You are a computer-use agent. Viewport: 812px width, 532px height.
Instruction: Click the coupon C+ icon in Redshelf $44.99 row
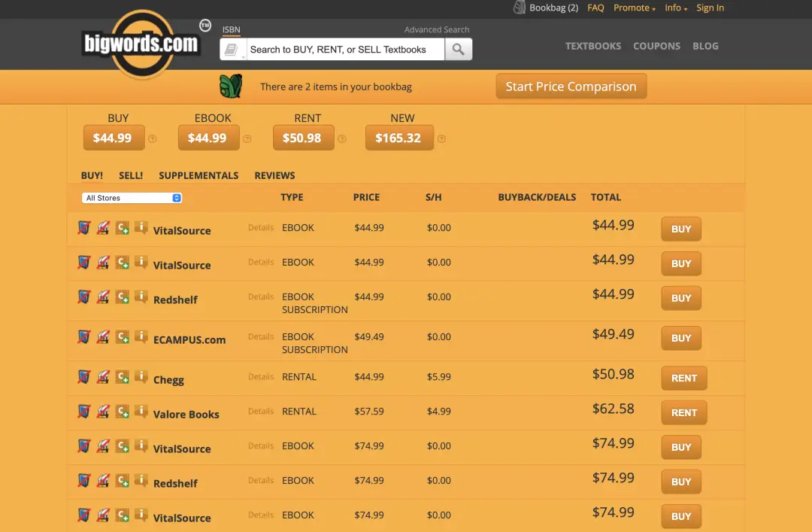(x=123, y=297)
